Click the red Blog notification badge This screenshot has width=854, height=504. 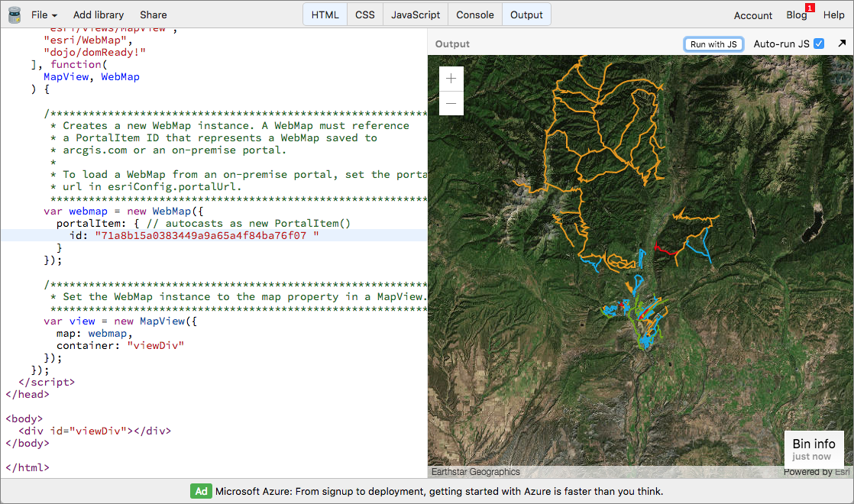coord(810,8)
